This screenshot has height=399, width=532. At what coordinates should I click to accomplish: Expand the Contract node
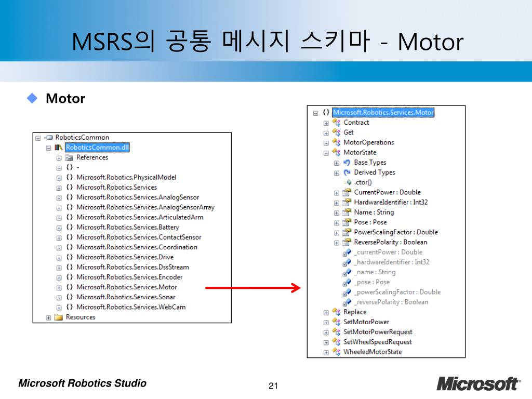click(x=326, y=123)
